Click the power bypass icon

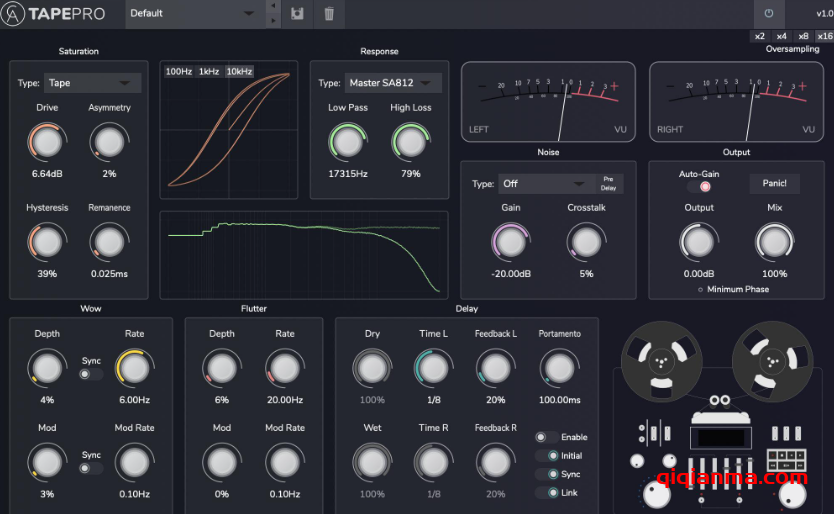tap(769, 14)
